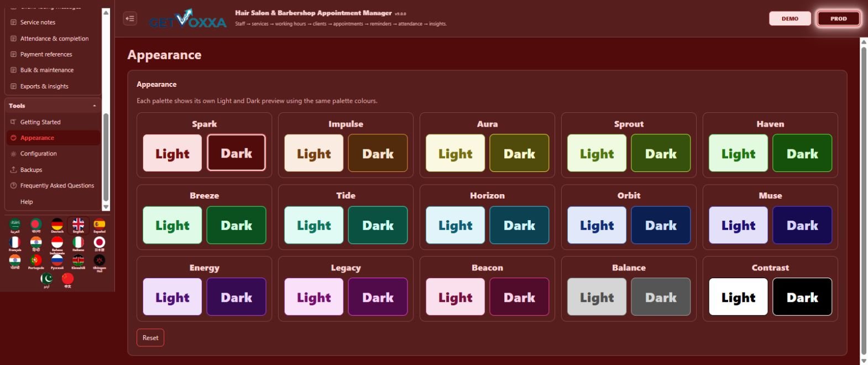Viewport: 868px width, 365px height.
Task: Apply Sprout Light theme
Action: pos(597,153)
